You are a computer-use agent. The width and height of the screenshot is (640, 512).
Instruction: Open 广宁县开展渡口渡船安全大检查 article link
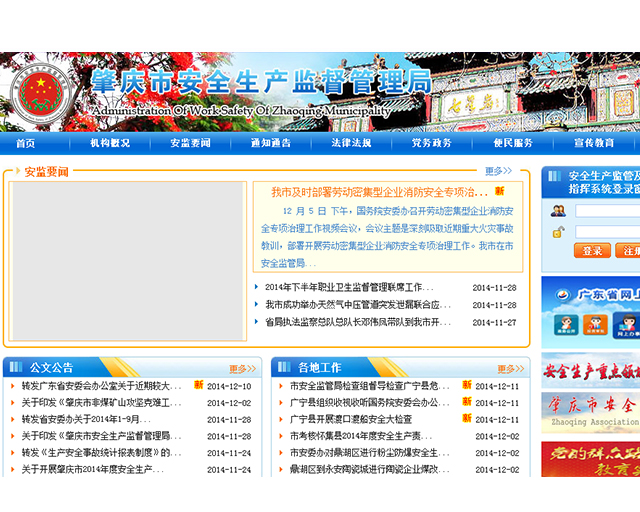click(x=350, y=420)
